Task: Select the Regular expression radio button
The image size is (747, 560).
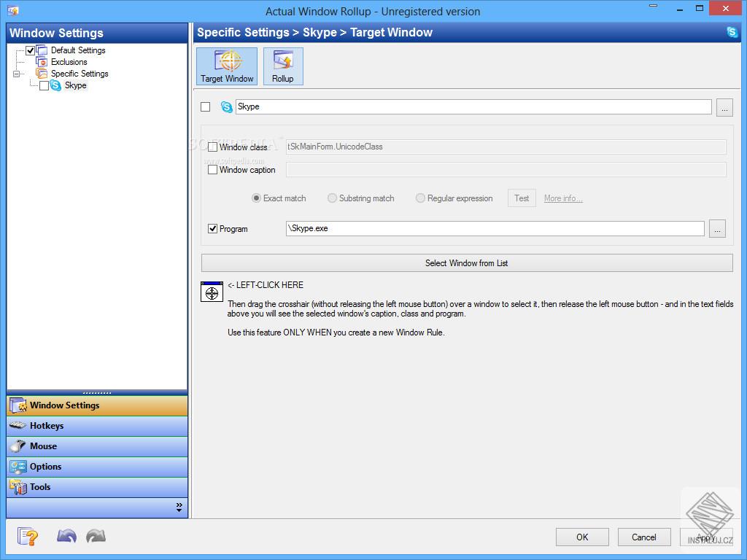Action: 420,198
